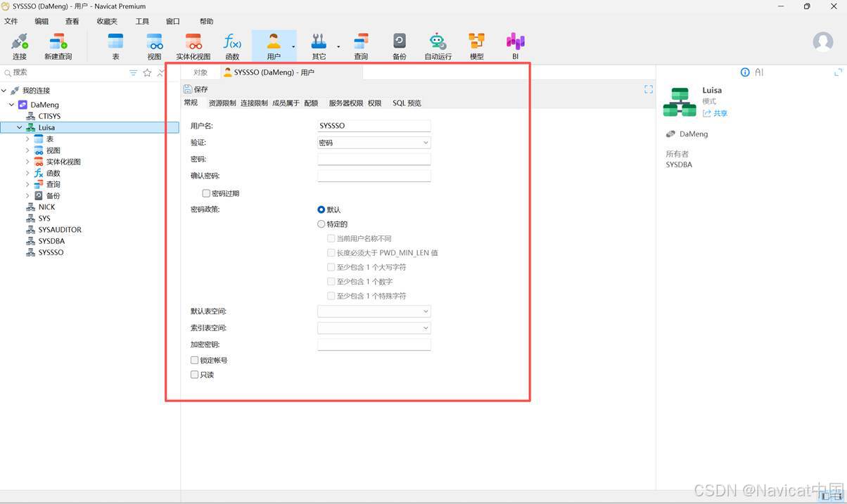Click the user avatar profile icon
Screen dimensions: 847x504
[x=823, y=41]
